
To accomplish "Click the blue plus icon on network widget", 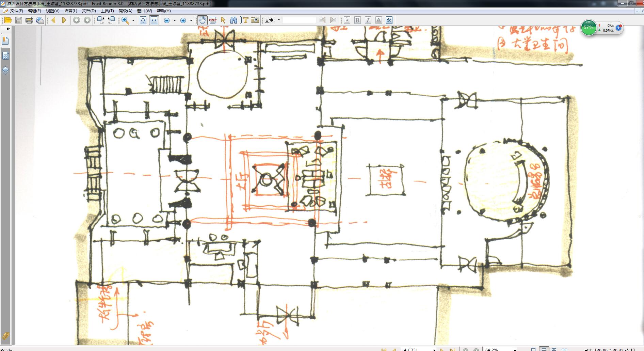I will (x=618, y=28).
